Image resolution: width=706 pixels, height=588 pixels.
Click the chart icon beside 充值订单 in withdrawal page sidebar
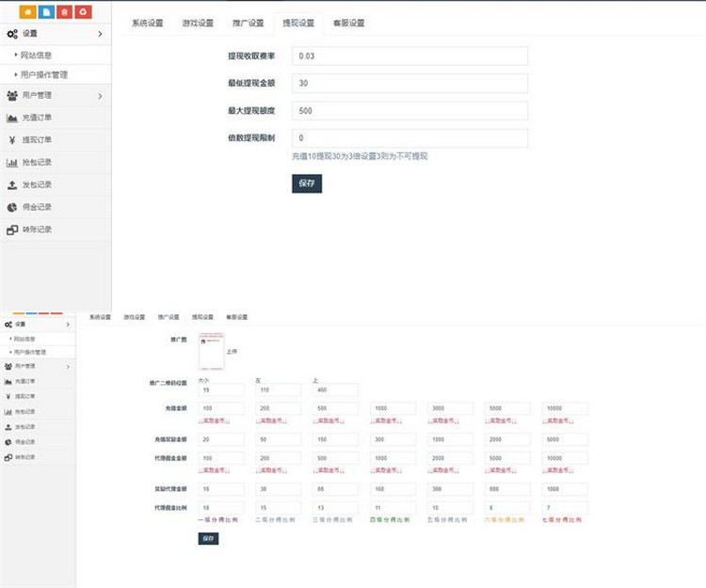point(12,118)
